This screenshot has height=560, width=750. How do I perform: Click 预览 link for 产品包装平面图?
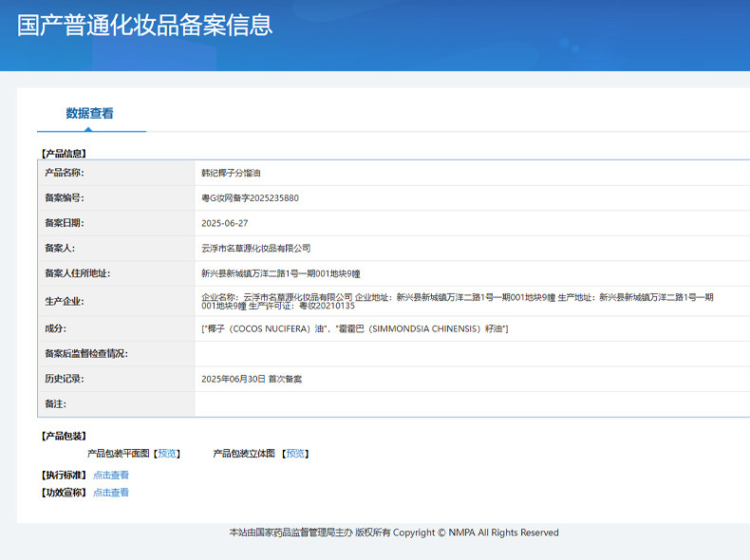pos(167,454)
